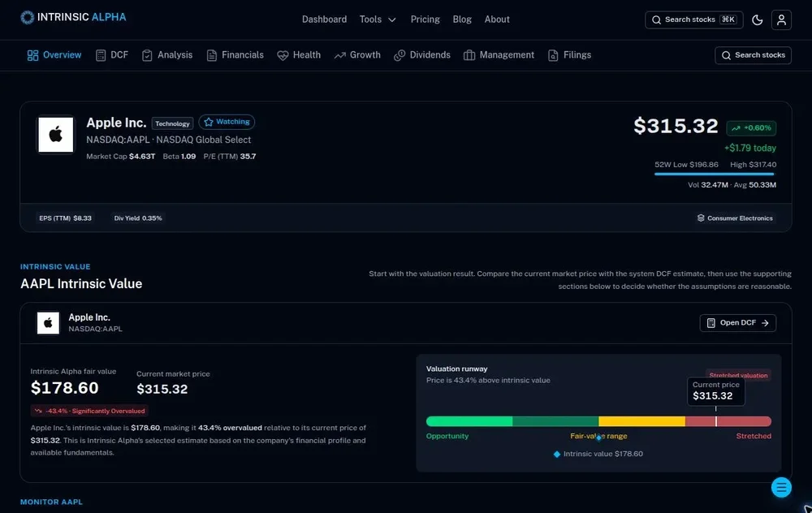Click the Technology sector tag
Screen dimensions: 812x513
172,123
